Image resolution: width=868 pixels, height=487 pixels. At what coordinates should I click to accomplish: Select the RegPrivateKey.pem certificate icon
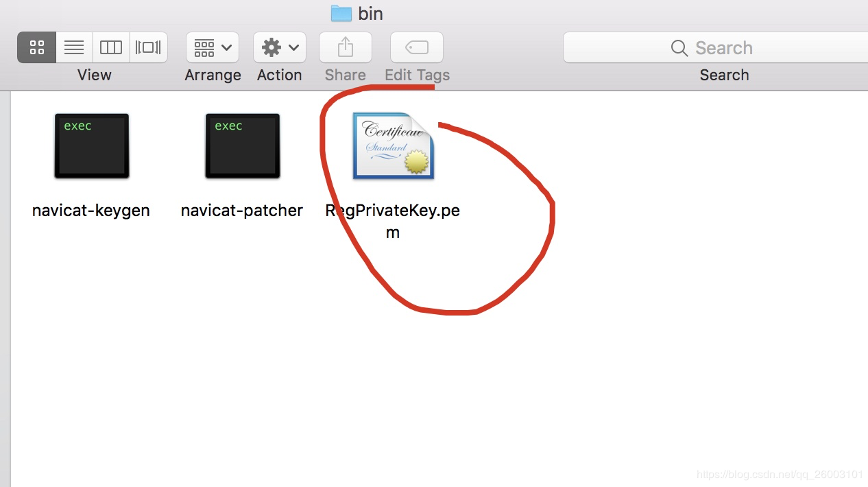[x=394, y=145]
